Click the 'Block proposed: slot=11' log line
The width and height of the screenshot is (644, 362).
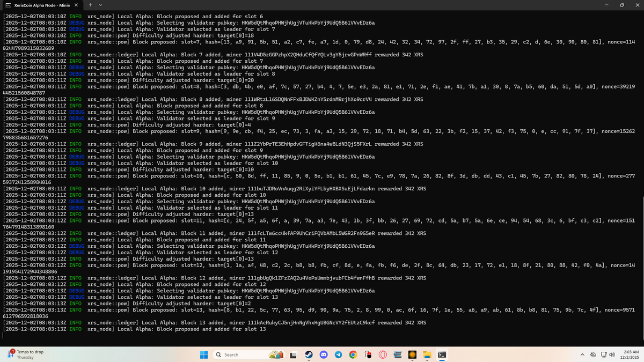pos(319,220)
